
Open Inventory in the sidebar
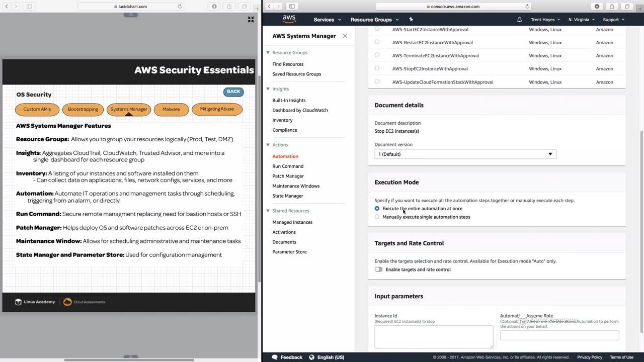(x=282, y=120)
